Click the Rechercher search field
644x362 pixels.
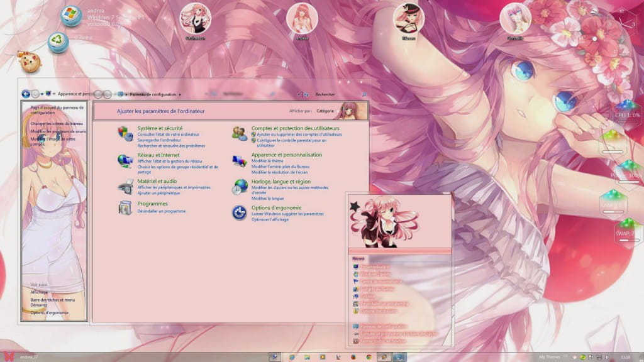pyautogui.click(x=336, y=94)
